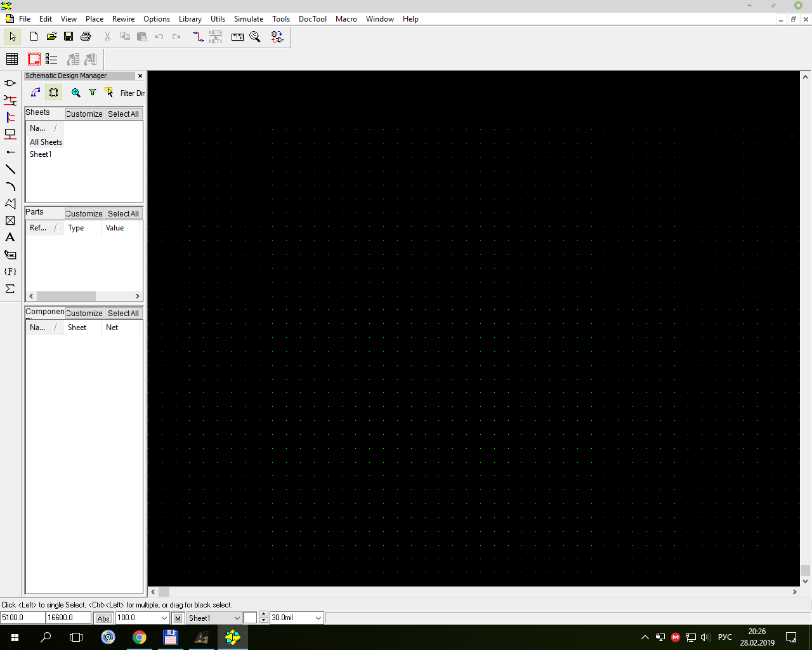
Task: Switch Design Manager to nets view icon
Action: (36, 93)
